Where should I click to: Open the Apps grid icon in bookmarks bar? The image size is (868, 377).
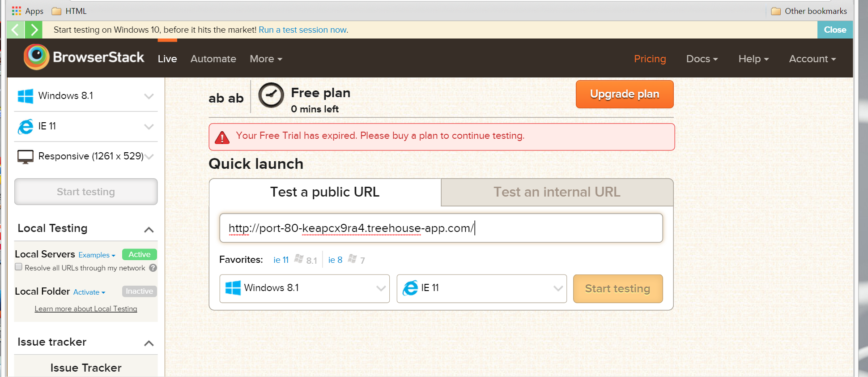point(17,11)
